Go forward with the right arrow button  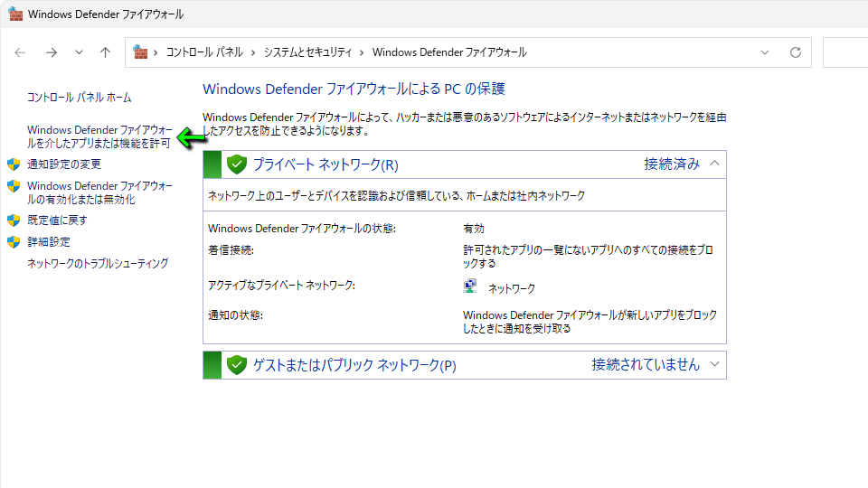tap(52, 52)
